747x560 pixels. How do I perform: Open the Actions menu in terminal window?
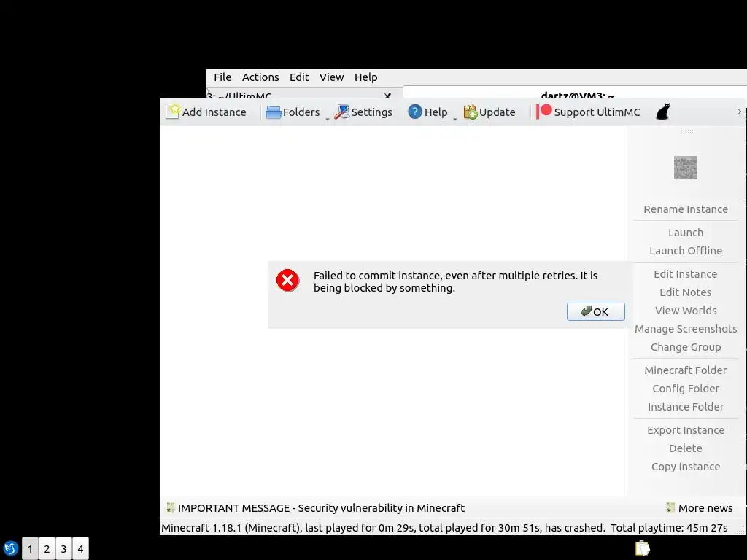pos(260,77)
